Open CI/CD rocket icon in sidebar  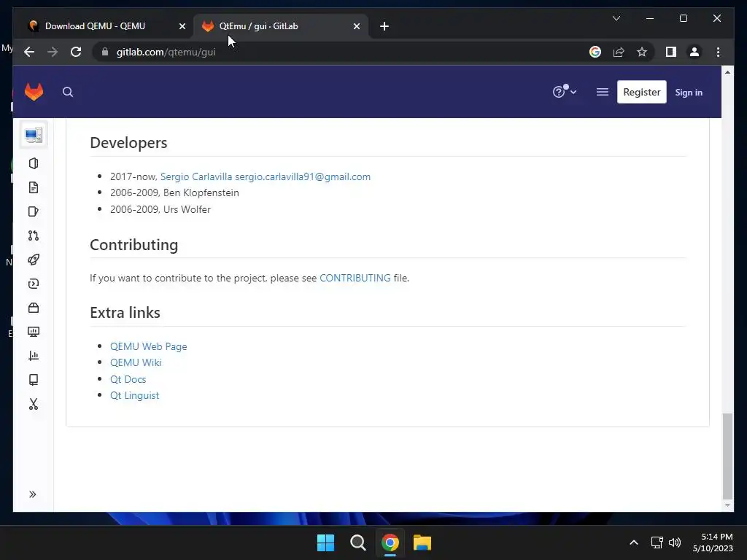(34, 260)
